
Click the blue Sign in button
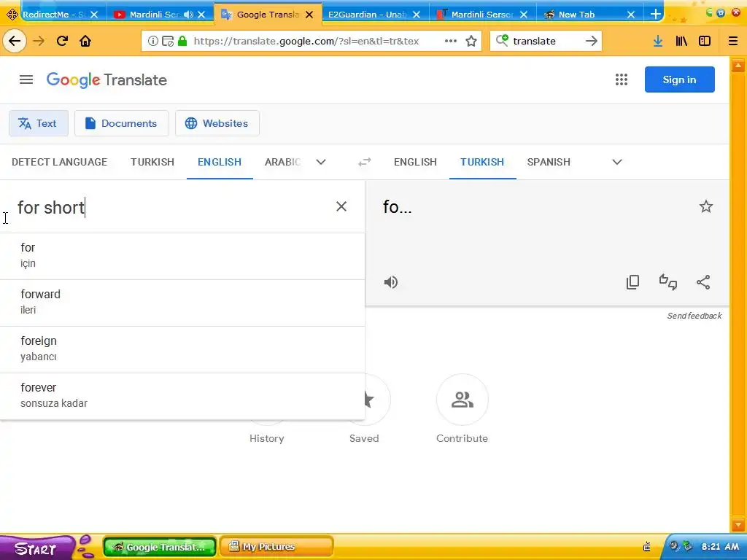[679, 79]
